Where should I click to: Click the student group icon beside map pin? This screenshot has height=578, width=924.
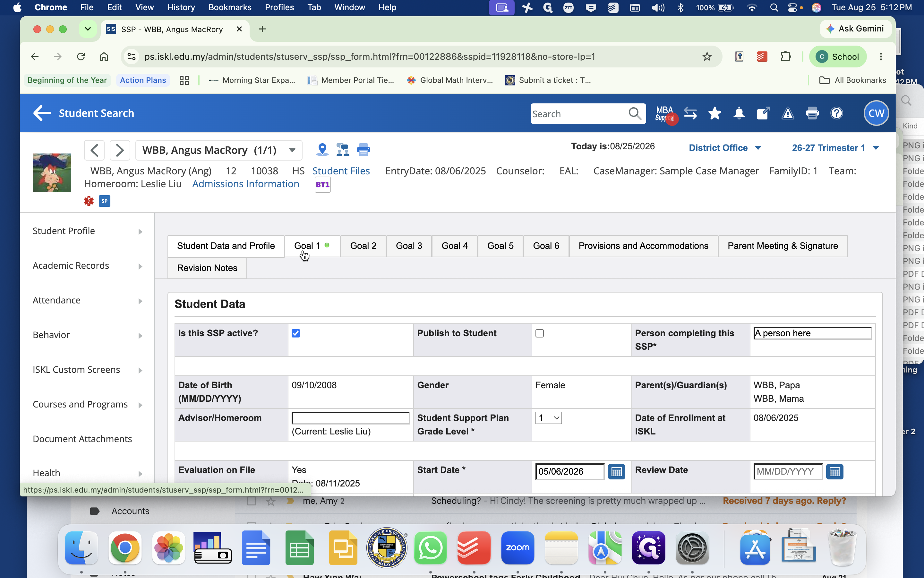(343, 149)
